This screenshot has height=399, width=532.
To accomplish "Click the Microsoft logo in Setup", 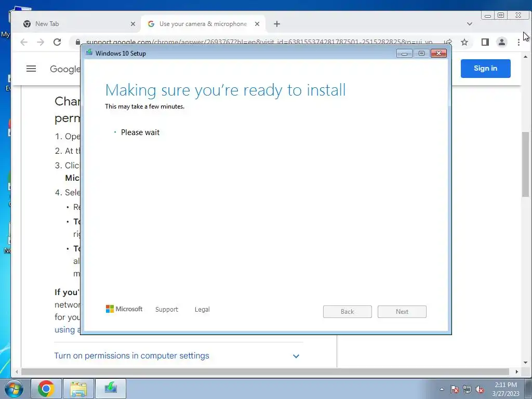I will 124,309.
